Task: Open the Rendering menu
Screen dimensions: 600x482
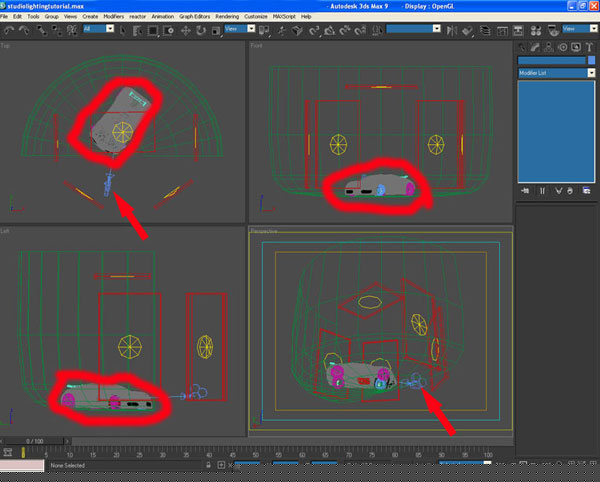Action: [x=227, y=16]
